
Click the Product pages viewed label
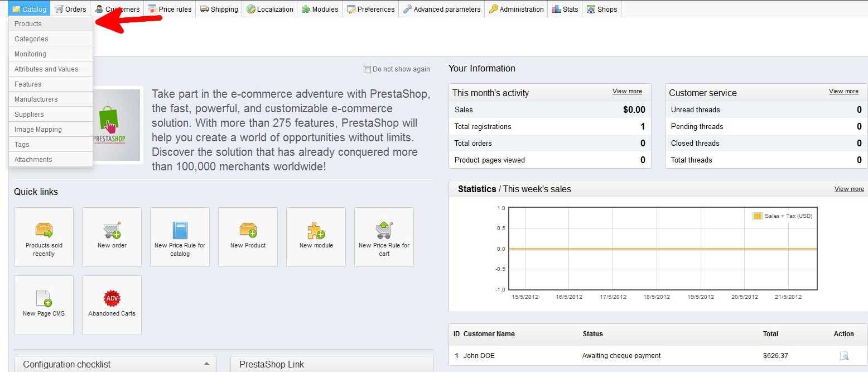(x=490, y=160)
